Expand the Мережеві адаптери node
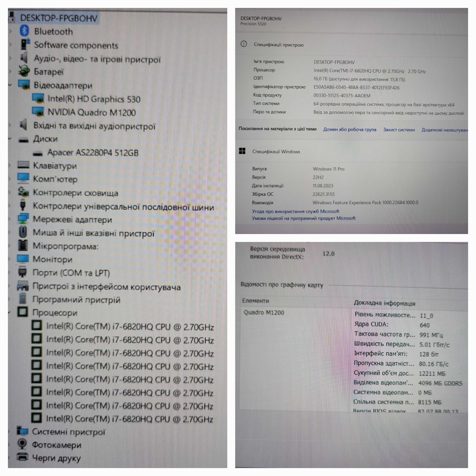 [10, 219]
